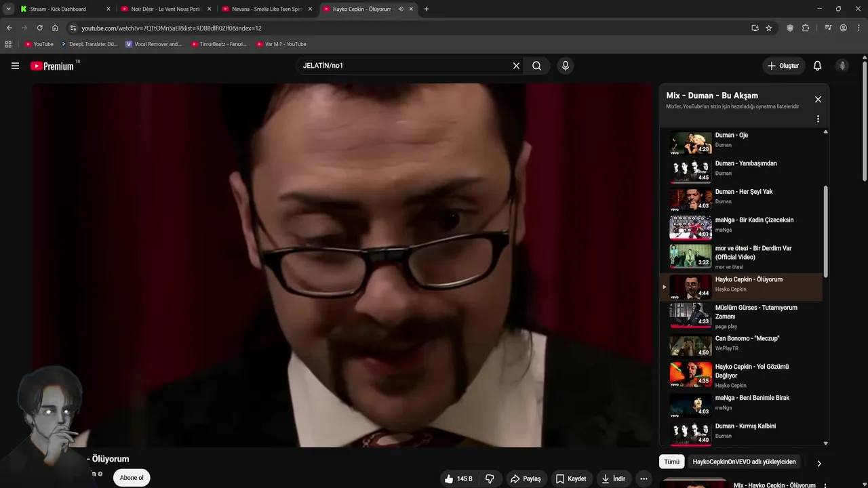The image size is (868, 488).
Task: View site information icon in address bar
Action: pyautogui.click(x=73, y=28)
